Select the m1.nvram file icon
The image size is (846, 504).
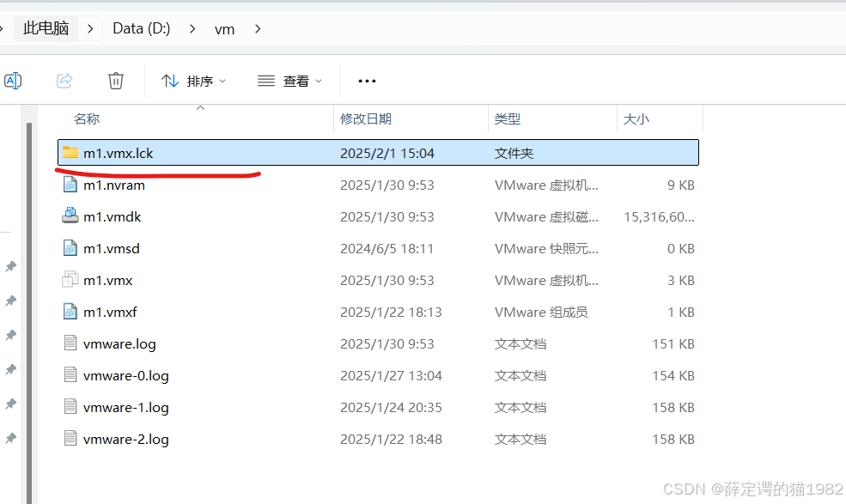click(70, 185)
